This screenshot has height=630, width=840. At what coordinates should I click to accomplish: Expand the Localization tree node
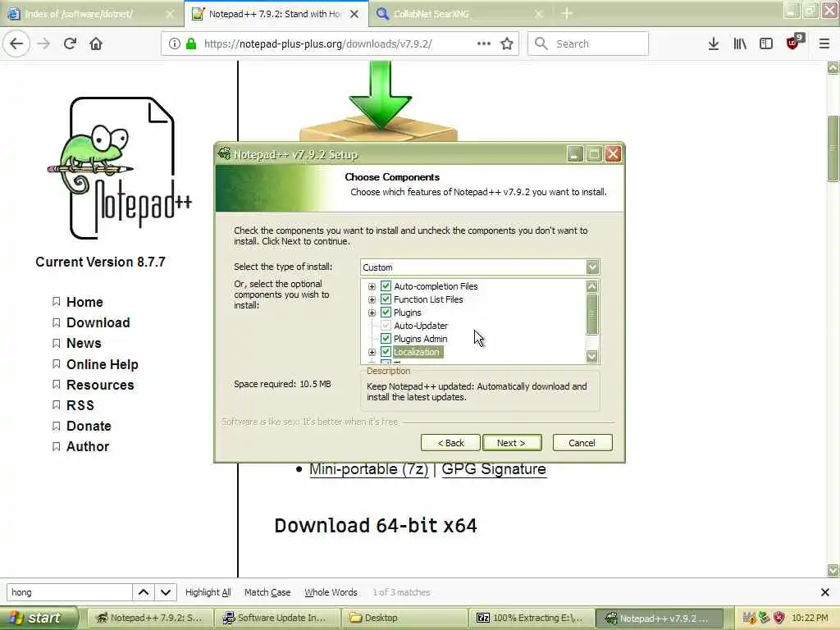pos(372,353)
